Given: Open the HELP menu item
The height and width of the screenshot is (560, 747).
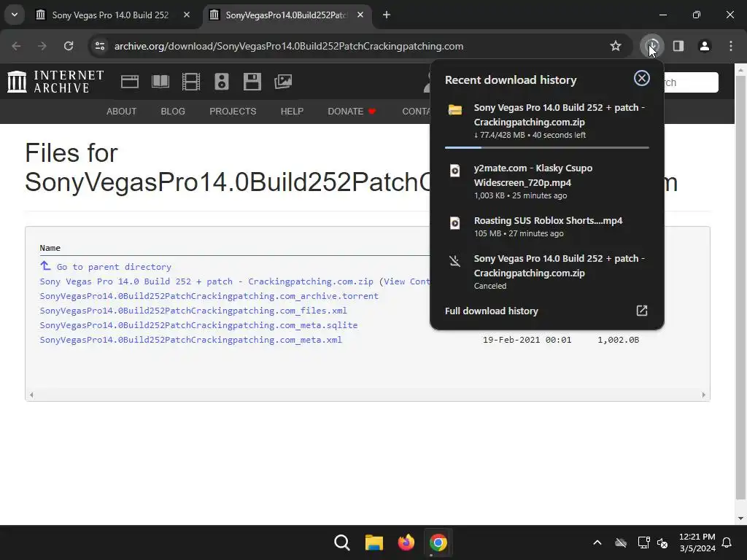Looking at the screenshot, I should (292, 112).
